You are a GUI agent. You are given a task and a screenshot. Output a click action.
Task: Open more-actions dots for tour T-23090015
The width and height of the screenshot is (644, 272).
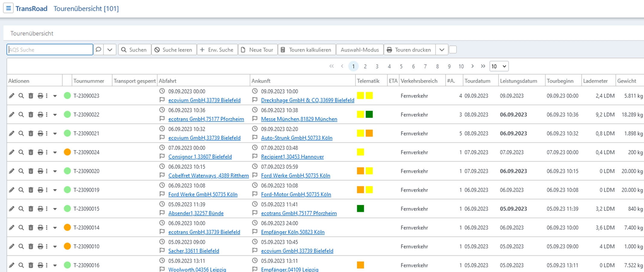click(x=47, y=209)
